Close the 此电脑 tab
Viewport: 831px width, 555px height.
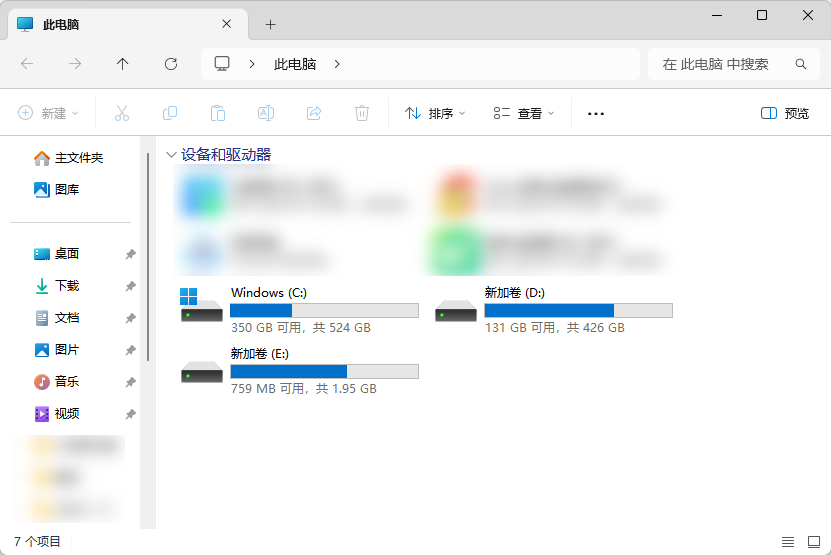point(226,24)
